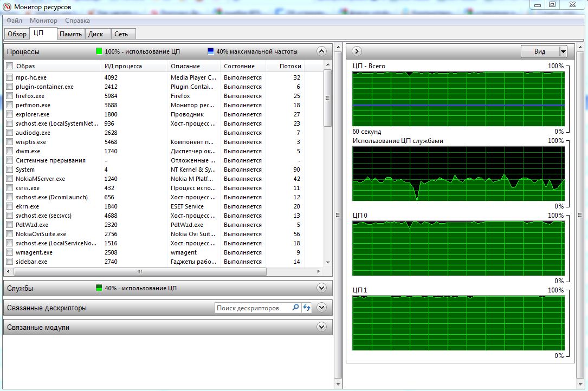Check the dwm.exe process checkbox
The width and height of the screenshot is (588, 391).
pyautogui.click(x=10, y=151)
